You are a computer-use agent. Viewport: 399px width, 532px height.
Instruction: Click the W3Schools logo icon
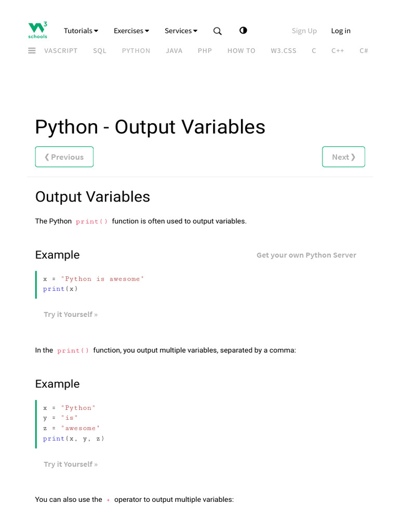pyautogui.click(x=37, y=31)
